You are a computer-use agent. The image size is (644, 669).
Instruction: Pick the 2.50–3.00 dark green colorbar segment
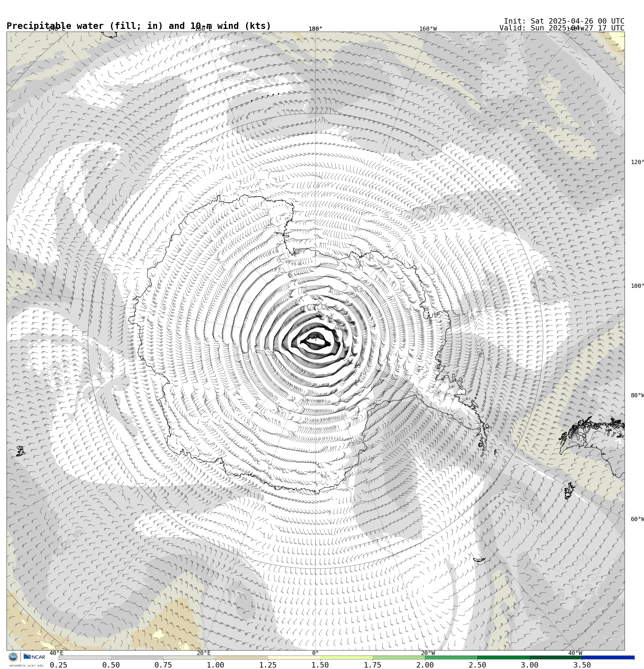503,657
